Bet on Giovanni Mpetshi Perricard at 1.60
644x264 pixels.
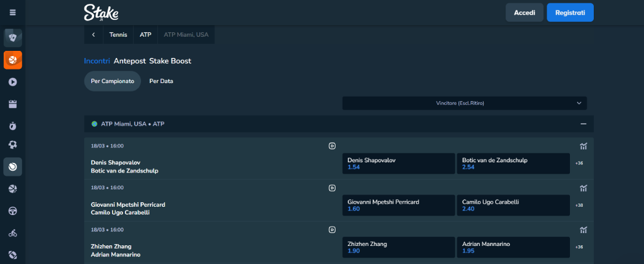[x=399, y=205]
